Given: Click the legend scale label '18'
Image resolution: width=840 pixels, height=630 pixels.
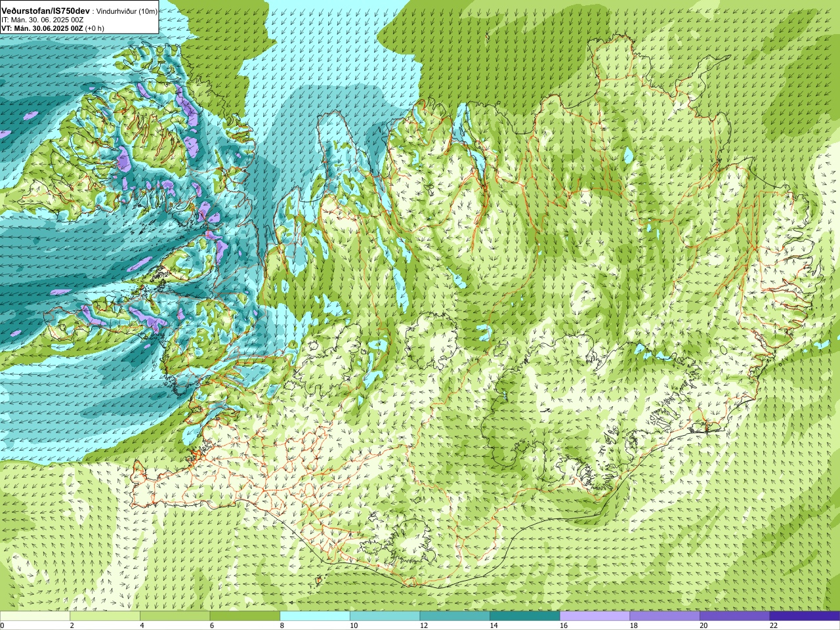Looking at the screenshot, I should click(634, 625).
